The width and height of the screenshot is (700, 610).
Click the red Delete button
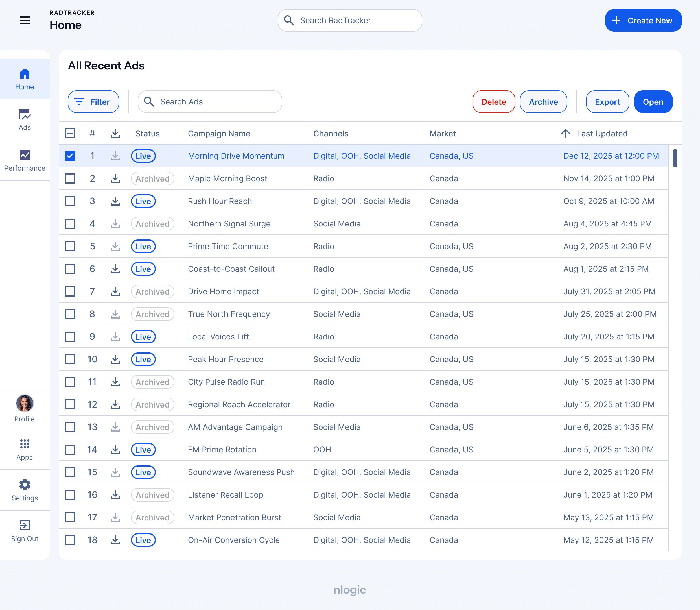[x=493, y=102]
